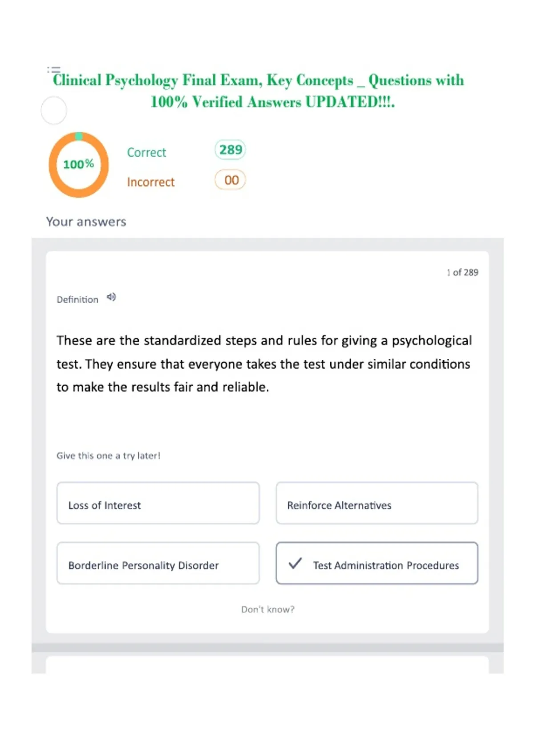Open the list menu icon at top left

[x=53, y=70]
